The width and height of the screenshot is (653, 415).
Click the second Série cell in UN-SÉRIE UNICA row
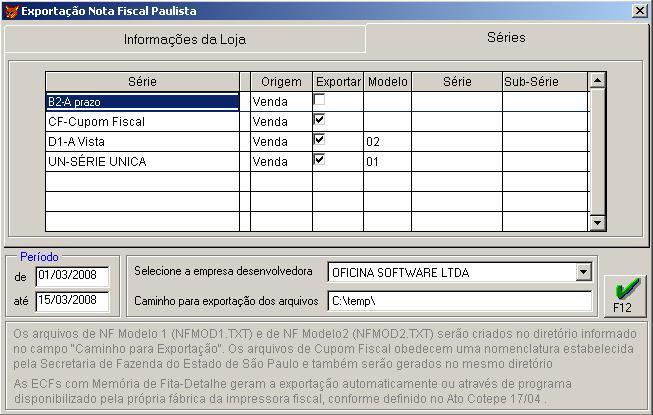(457, 162)
